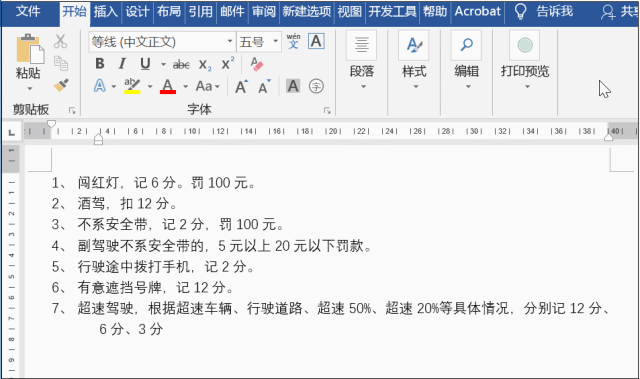Decrease font size with small A

[x=264, y=86]
